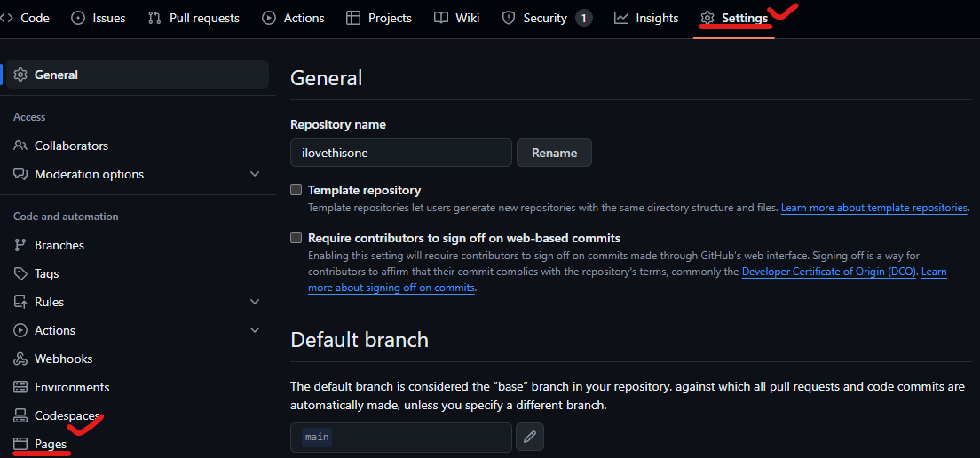Click the Pull requests branch icon
This screenshot has width=980, height=458.
pyautogui.click(x=154, y=18)
